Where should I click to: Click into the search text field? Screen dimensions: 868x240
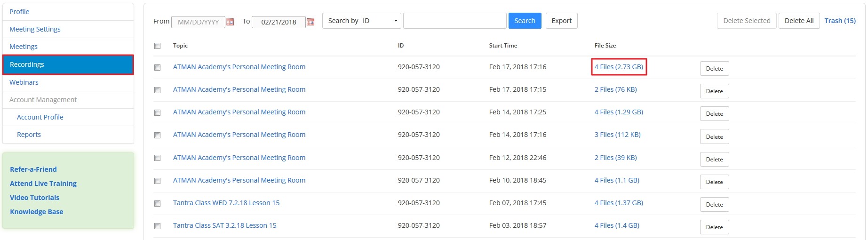[x=454, y=21]
